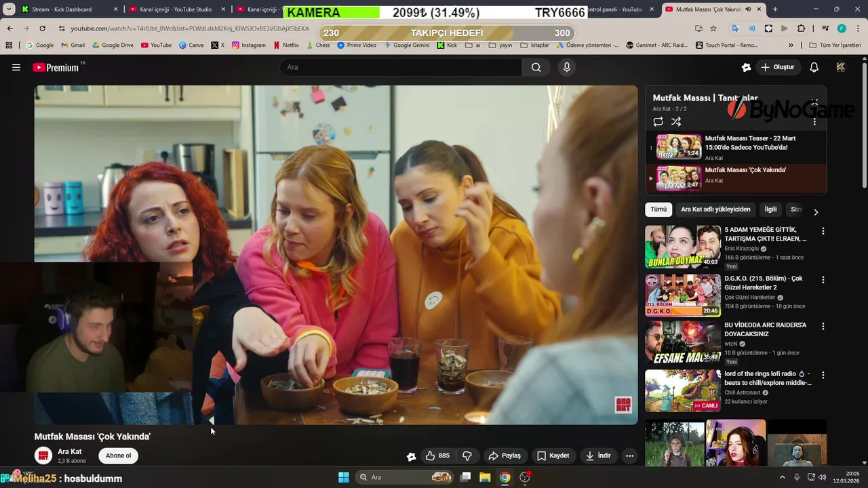Click the Ara Kat channel name link

tap(70, 451)
